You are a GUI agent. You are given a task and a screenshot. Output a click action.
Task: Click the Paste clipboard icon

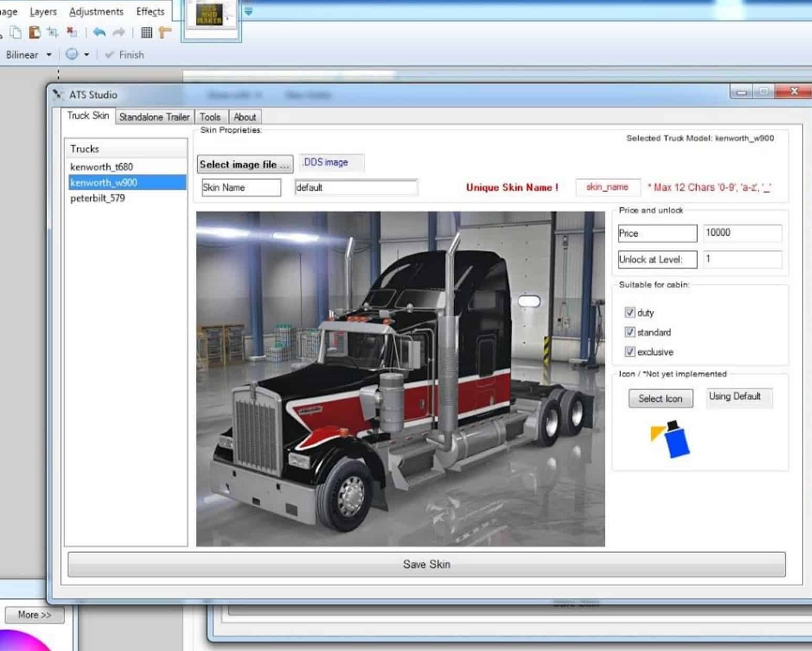click(x=35, y=33)
